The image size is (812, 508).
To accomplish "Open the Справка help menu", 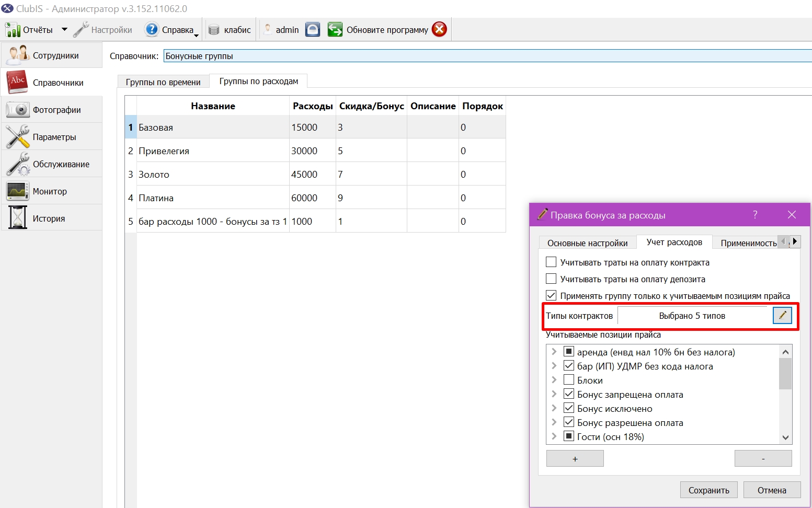I will point(172,30).
